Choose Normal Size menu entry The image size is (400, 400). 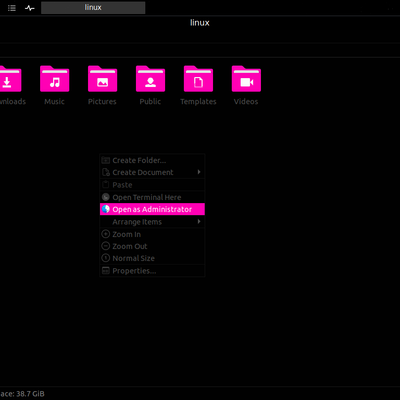pyautogui.click(x=152, y=258)
